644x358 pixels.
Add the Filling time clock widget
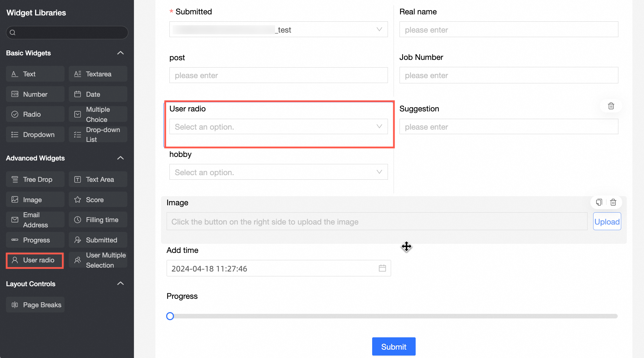click(98, 220)
